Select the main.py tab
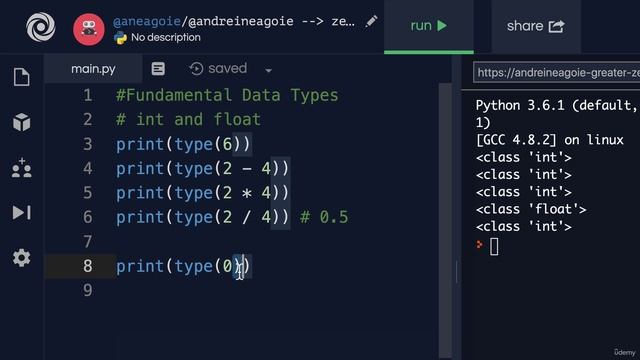The height and width of the screenshot is (360, 640). (93, 69)
